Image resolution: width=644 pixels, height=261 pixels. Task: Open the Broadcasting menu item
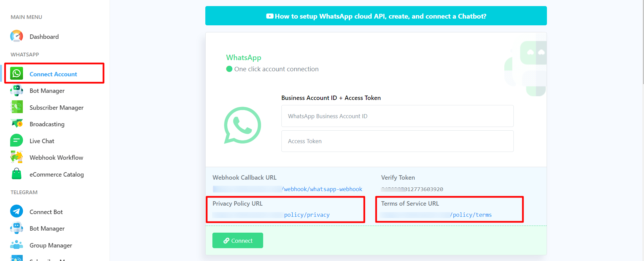[x=47, y=124]
